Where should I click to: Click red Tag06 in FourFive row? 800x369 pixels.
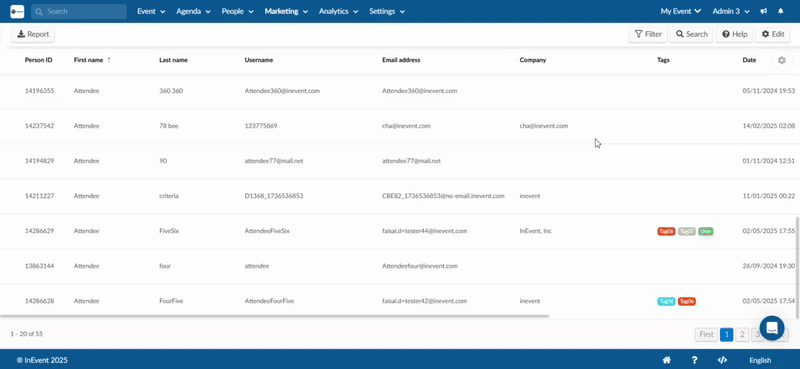(x=687, y=302)
